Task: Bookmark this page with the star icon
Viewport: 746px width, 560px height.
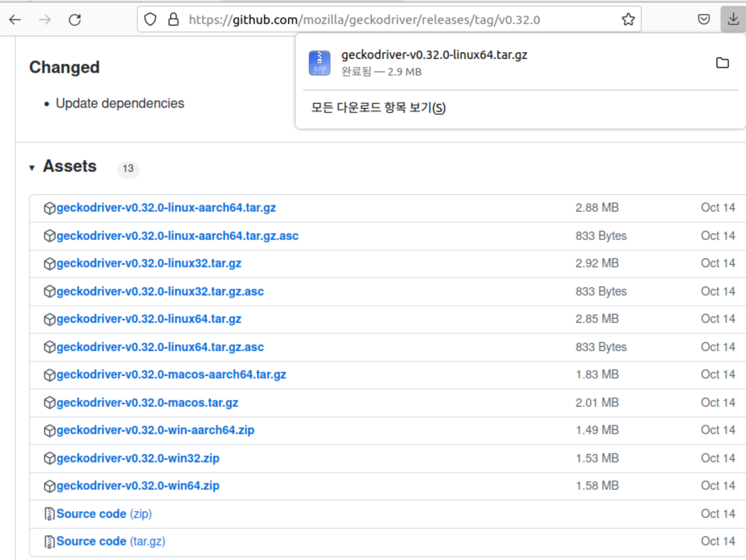Action: (x=628, y=20)
